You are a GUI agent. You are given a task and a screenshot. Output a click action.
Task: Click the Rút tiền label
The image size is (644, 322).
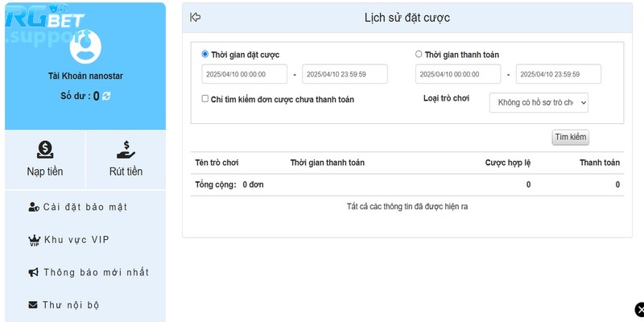coord(126,171)
